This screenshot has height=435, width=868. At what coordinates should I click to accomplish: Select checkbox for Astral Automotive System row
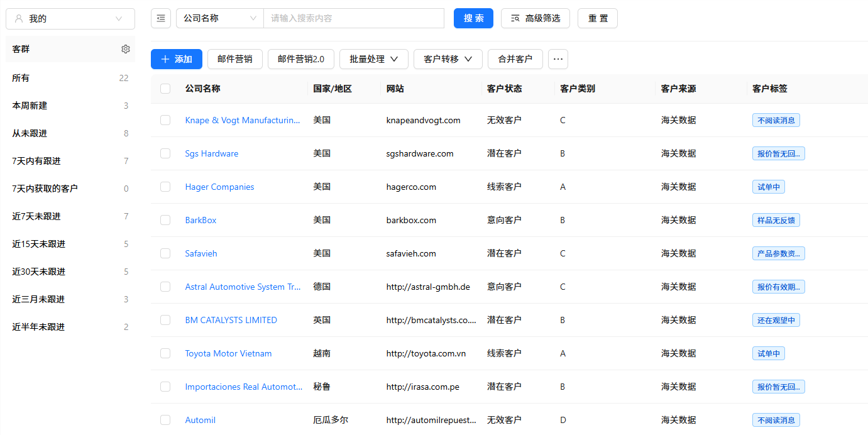165,287
